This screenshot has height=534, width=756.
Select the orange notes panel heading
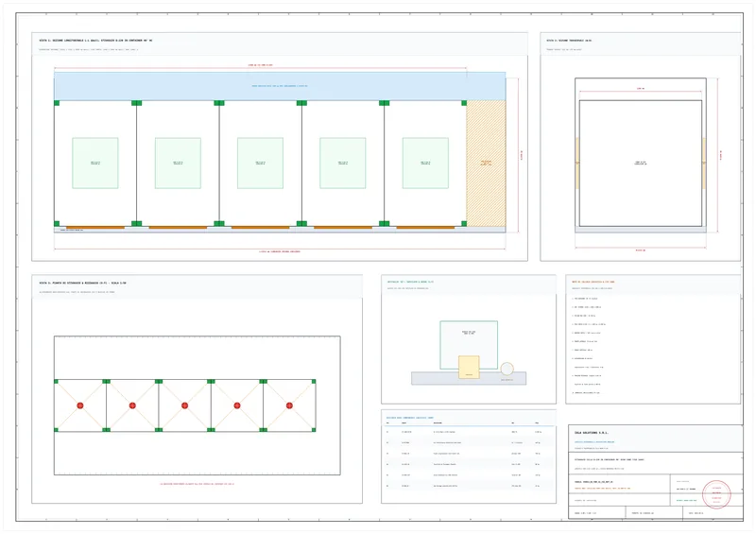pos(593,282)
